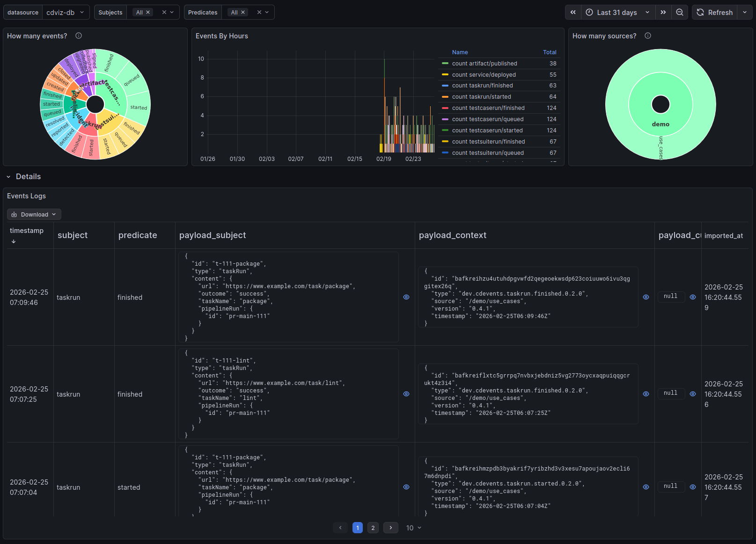756x544 pixels.
Task: Sort table by subject column header
Action: pyautogui.click(x=73, y=235)
